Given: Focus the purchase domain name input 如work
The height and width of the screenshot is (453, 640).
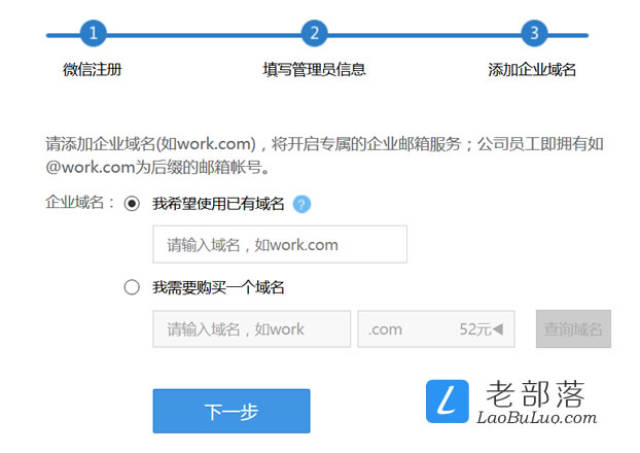Looking at the screenshot, I should click(252, 329).
